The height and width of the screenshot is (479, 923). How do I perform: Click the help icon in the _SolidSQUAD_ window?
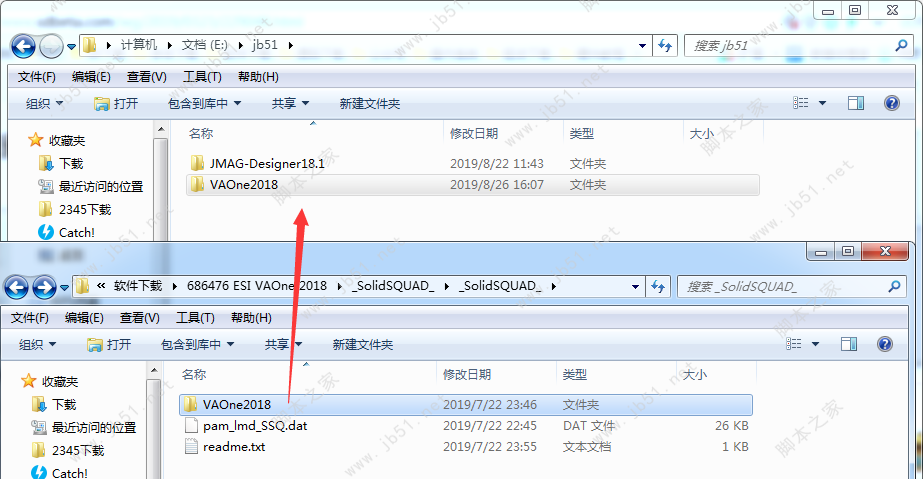(x=885, y=344)
